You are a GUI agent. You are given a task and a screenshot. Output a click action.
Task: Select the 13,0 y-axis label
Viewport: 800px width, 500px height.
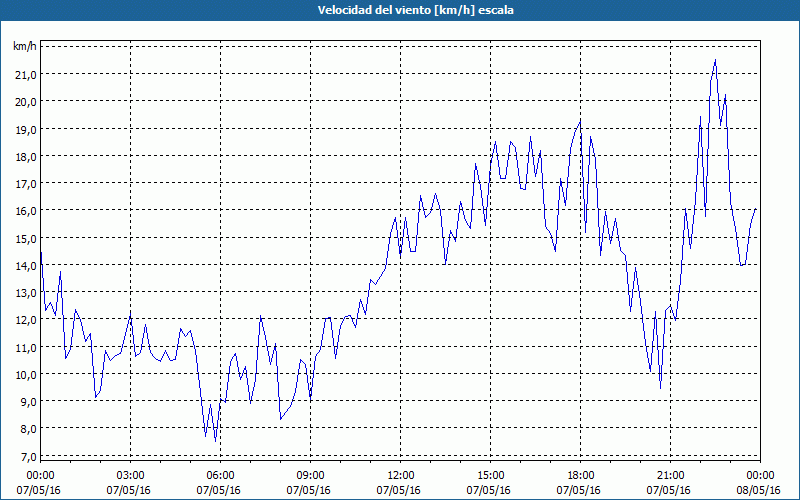(26, 293)
